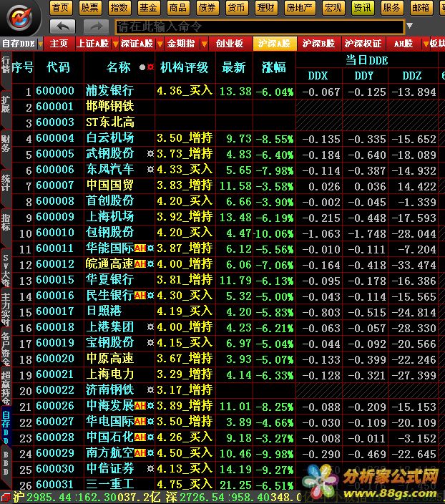Click the AH badge on 民生银行
Screen dimensions: 445x504
(x=140, y=296)
